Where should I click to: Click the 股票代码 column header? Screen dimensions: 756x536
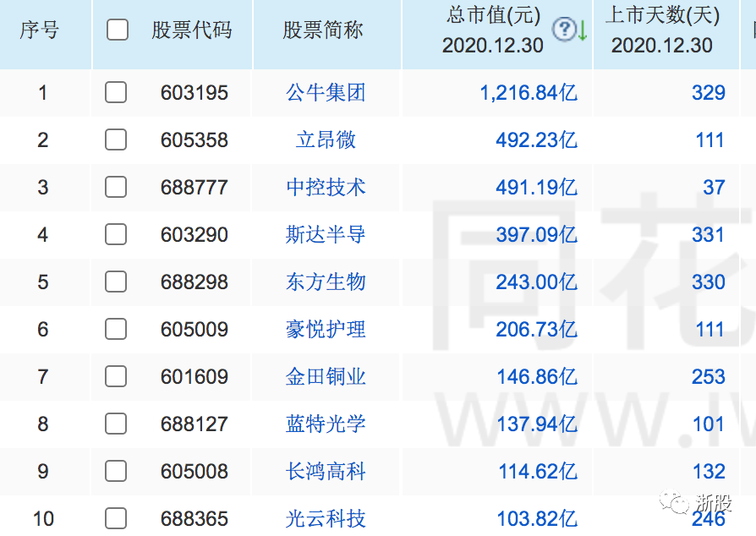191,30
